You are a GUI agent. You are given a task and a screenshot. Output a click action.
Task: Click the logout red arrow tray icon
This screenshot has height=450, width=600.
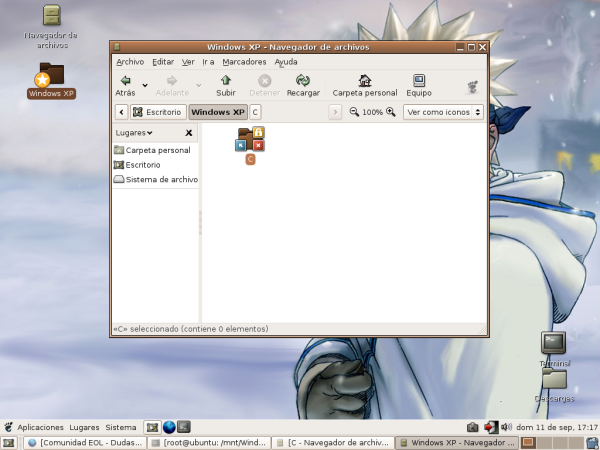coord(490,427)
